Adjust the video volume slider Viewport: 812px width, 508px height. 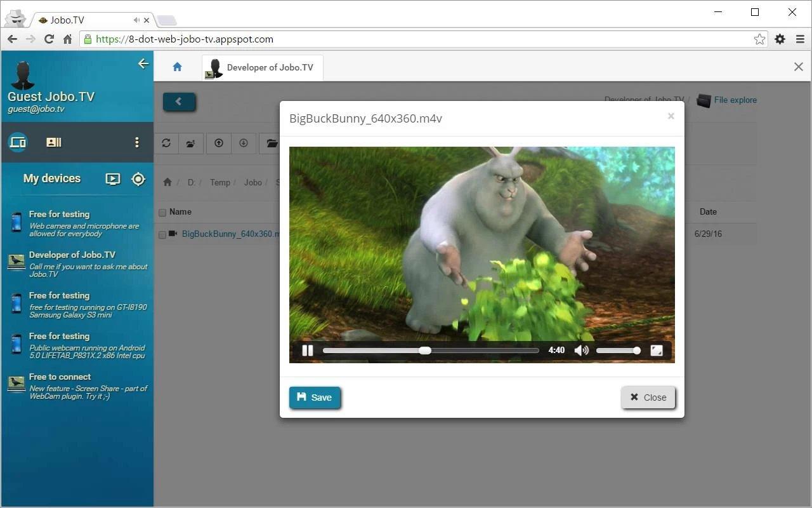tap(619, 350)
